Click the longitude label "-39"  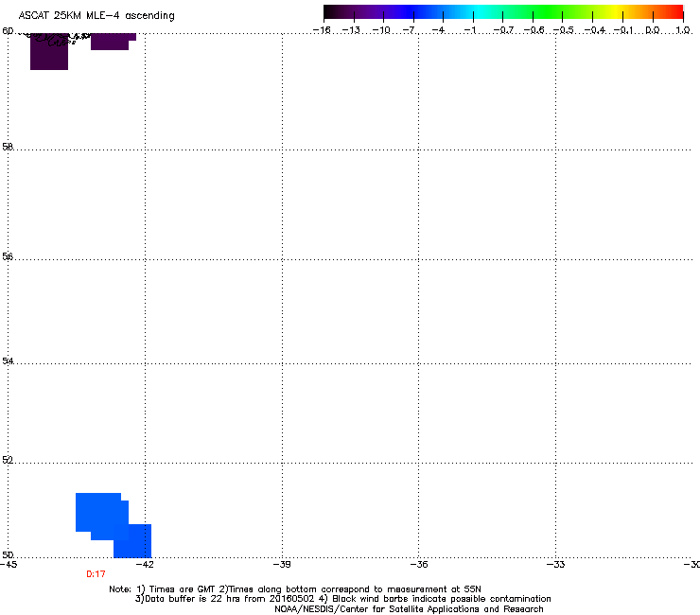click(x=282, y=565)
